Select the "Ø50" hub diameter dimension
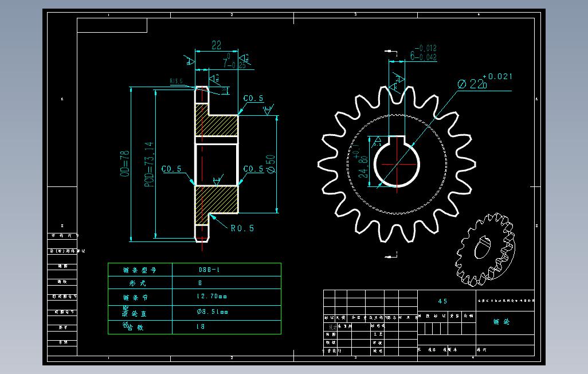 pyautogui.click(x=271, y=163)
